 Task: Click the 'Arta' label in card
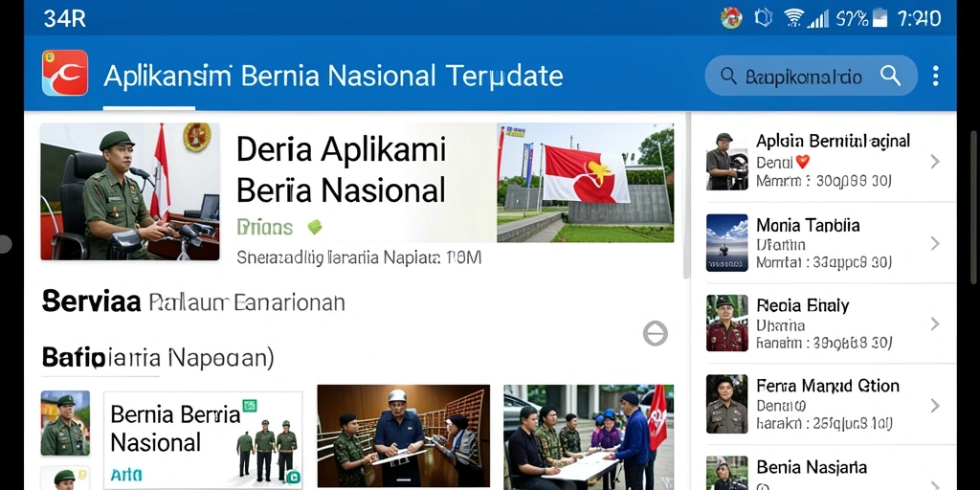pos(125,476)
